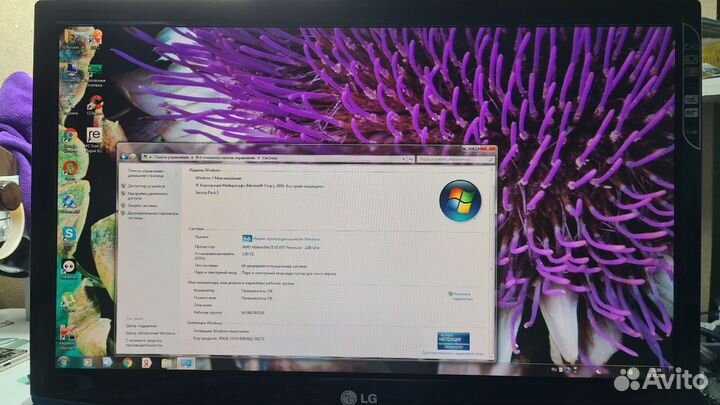Click Изменить параметры (Change settings) link
Viewport: 720px width, 405px height.
[461, 296]
